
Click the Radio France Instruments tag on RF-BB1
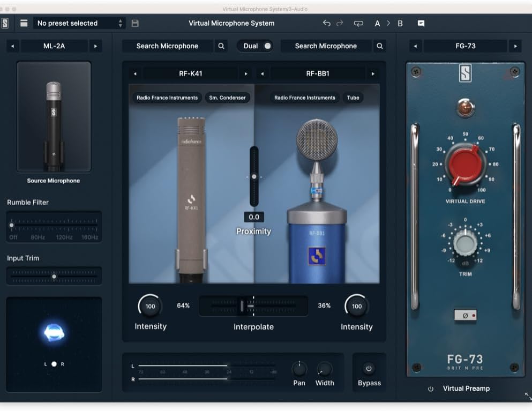[304, 98]
